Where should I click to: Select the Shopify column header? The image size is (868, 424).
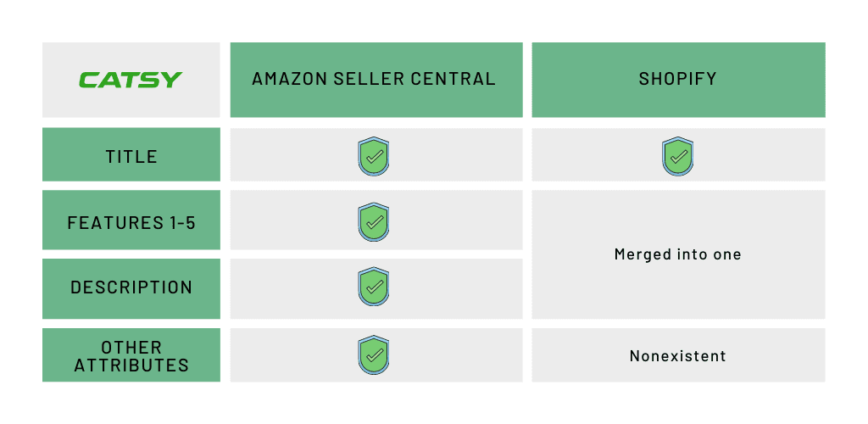679,80
